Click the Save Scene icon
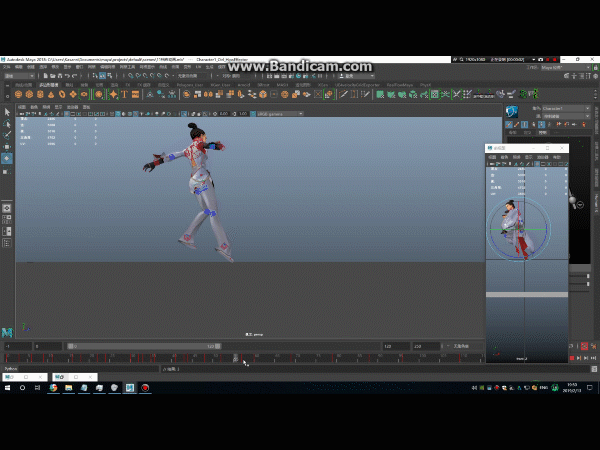Image resolution: width=600 pixels, height=450 pixels. click(60, 76)
